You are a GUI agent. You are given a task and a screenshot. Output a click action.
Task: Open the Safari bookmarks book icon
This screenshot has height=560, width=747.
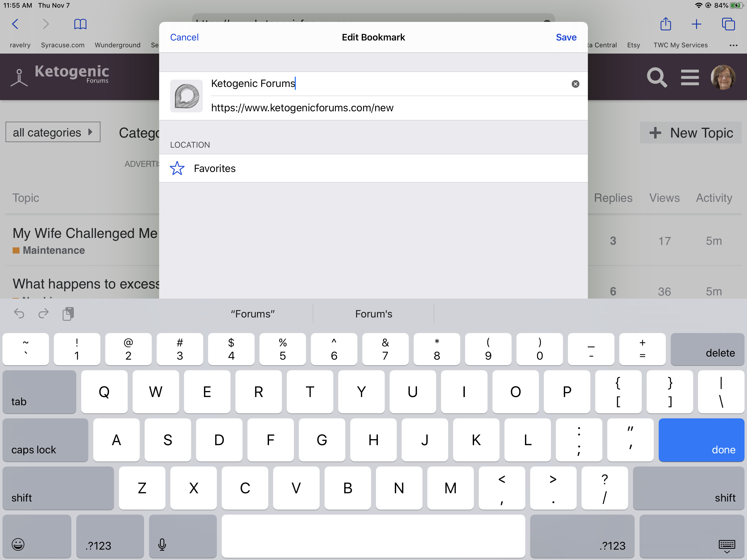pos(80,24)
